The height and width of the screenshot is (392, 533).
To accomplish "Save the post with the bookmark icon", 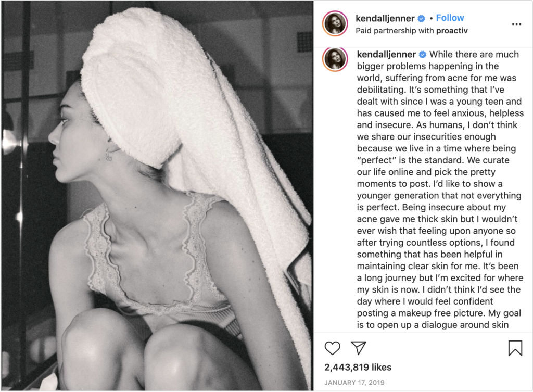I will pos(515,348).
